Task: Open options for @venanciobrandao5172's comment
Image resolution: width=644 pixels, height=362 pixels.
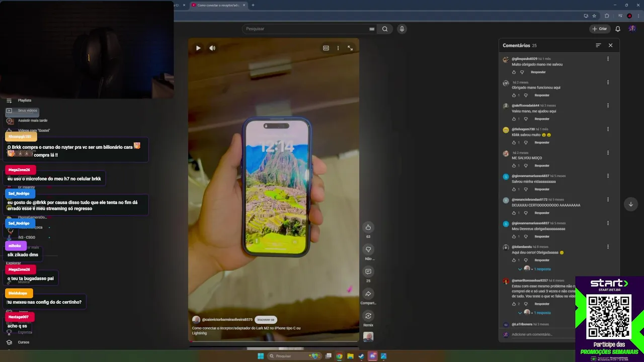Action: [608, 200]
